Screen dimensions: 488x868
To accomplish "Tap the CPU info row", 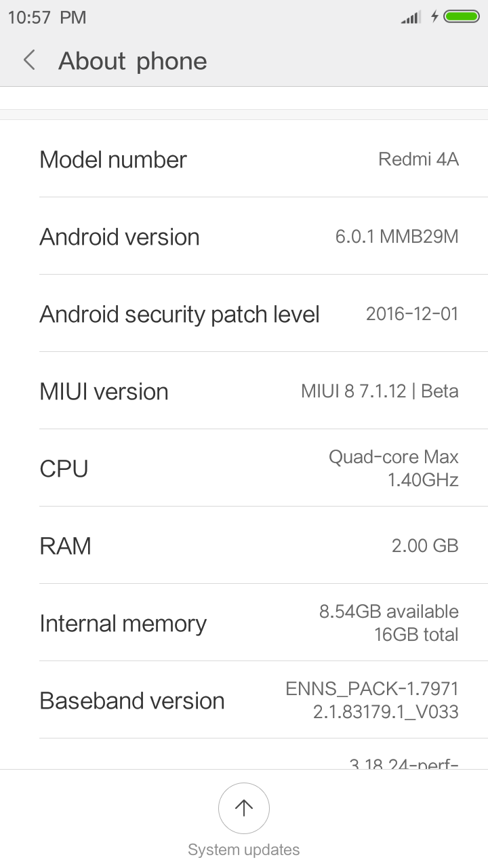I will coord(244,469).
